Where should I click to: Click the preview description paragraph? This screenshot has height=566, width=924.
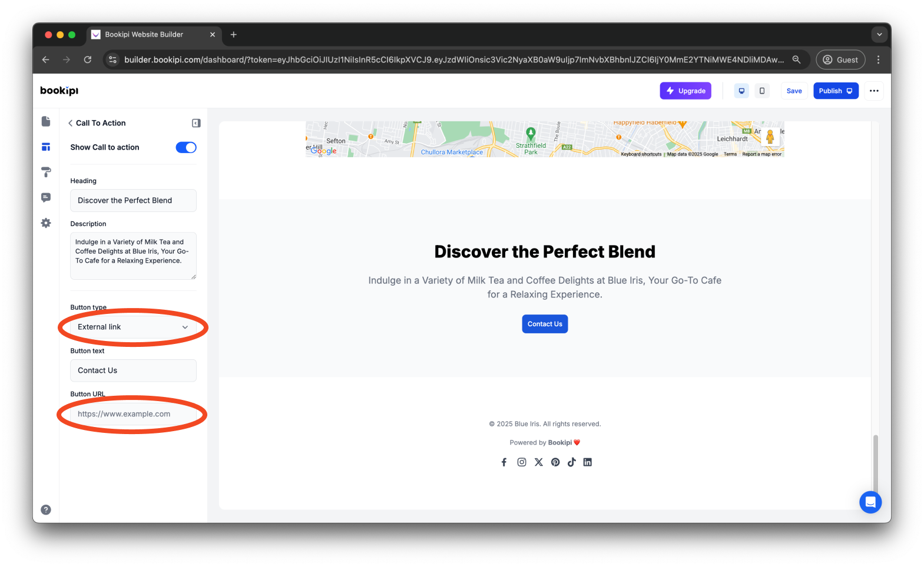click(545, 287)
